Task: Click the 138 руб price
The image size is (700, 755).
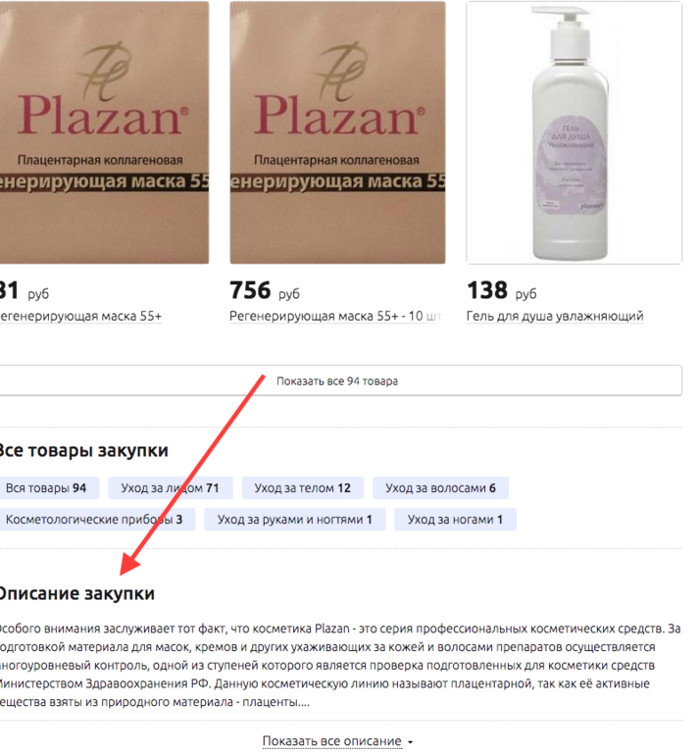Action: (x=501, y=291)
